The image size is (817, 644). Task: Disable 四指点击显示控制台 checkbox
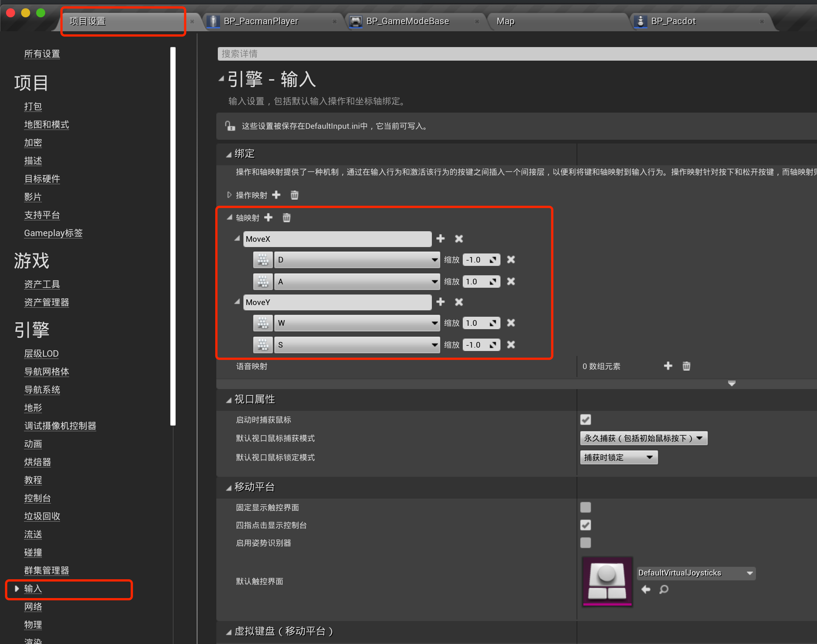[x=585, y=525]
